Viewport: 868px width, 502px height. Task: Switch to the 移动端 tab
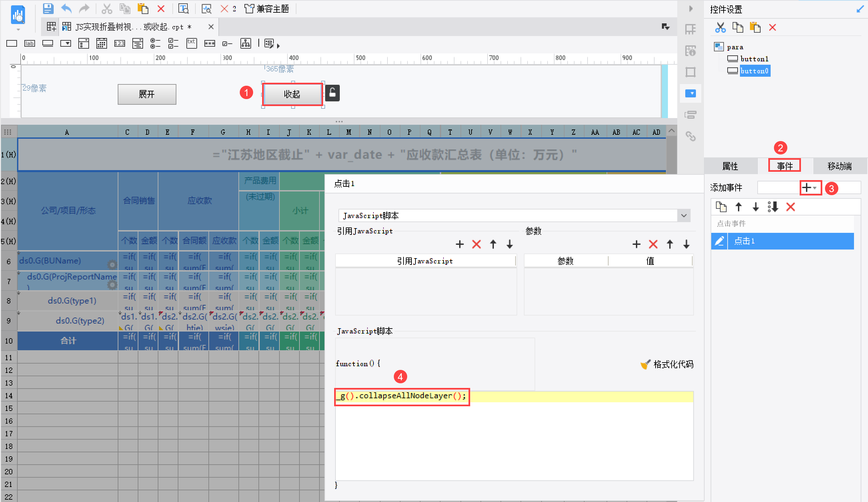pos(839,166)
